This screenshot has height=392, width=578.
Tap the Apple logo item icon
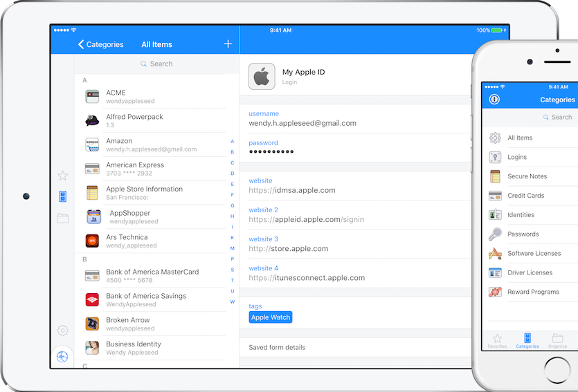[262, 77]
